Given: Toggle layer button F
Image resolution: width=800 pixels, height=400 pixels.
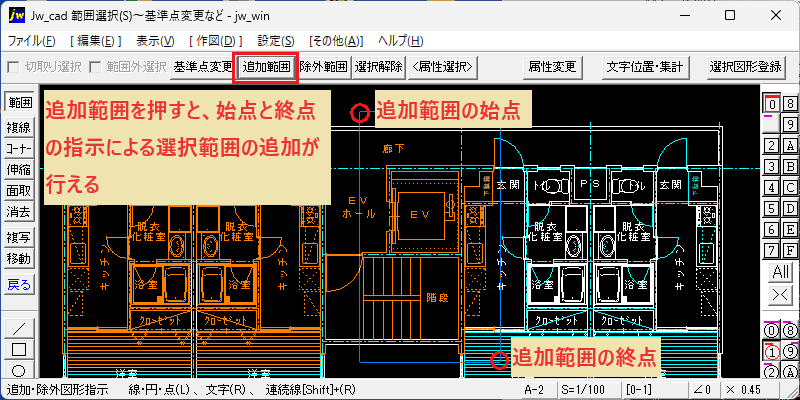Looking at the screenshot, I should pos(790,251).
